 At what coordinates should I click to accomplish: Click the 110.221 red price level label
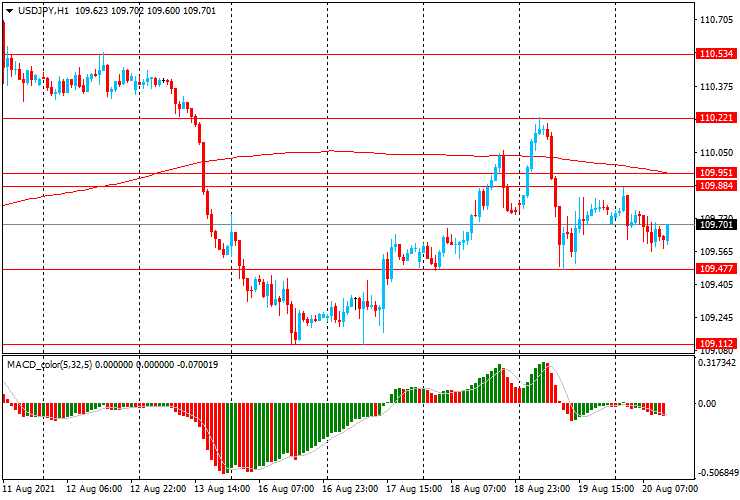point(716,118)
